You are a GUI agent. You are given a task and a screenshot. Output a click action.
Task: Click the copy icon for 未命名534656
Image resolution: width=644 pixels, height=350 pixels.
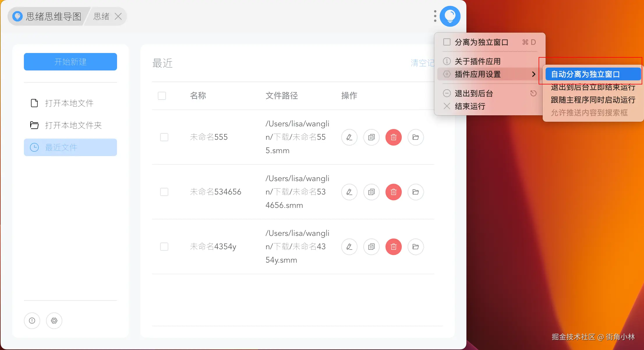pos(371,192)
